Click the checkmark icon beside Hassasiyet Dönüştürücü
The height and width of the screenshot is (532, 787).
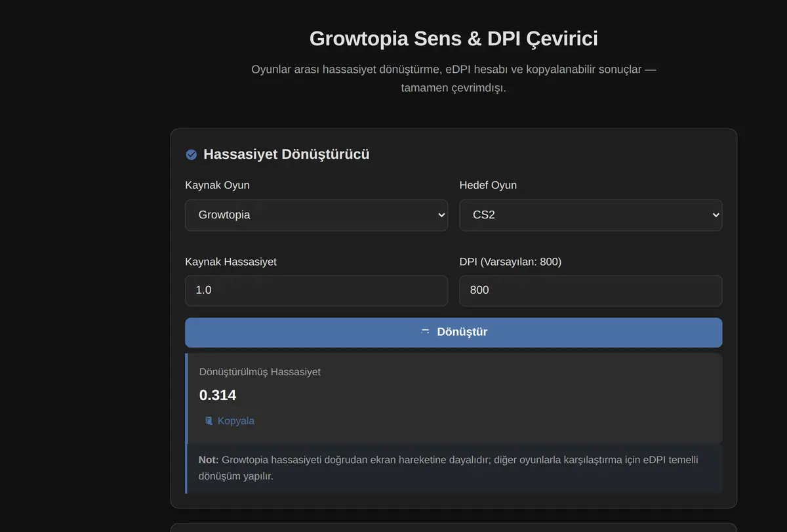(x=192, y=155)
